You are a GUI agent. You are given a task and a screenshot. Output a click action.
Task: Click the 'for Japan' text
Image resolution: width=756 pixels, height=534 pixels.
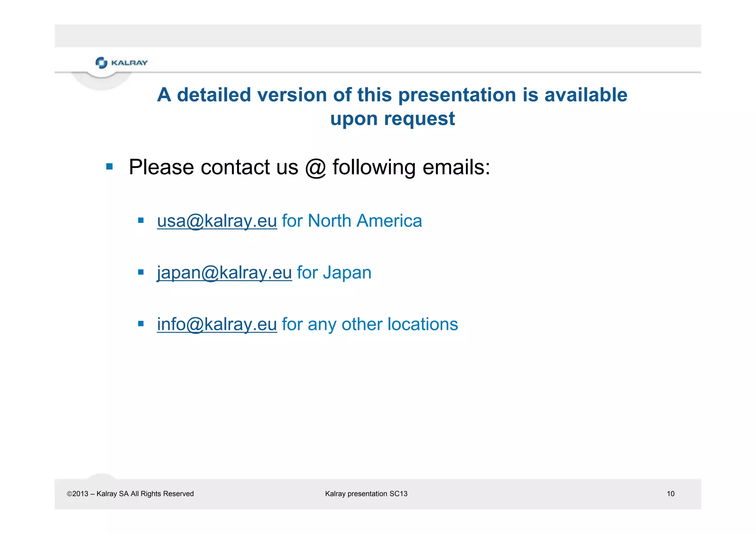334,273
